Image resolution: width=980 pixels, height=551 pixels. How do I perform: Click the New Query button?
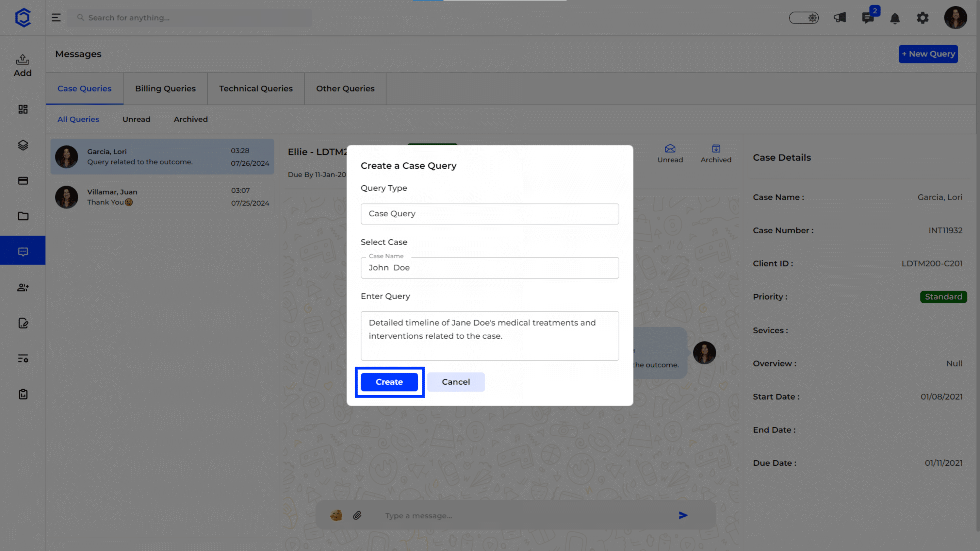click(x=928, y=54)
